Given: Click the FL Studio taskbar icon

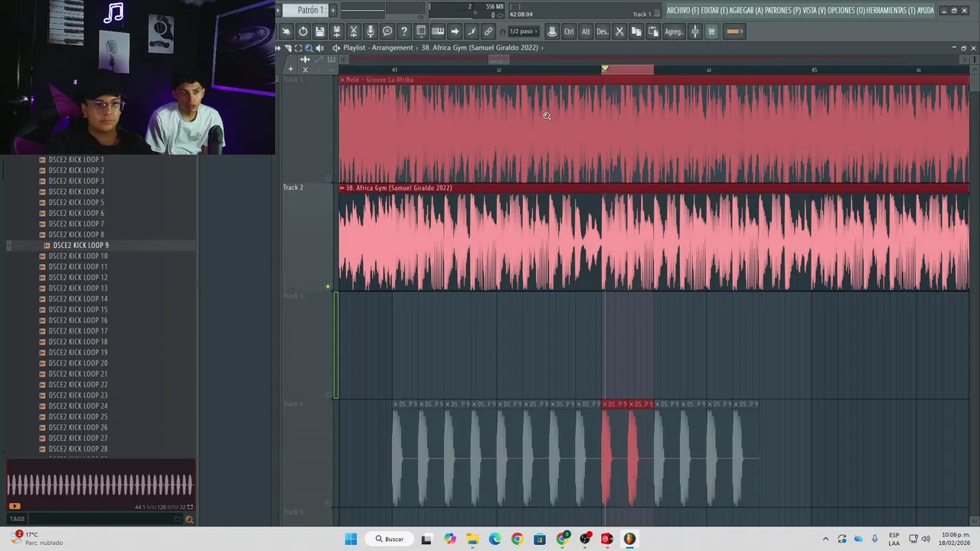Looking at the screenshot, I should pyautogui.click(x=629, y=539).
